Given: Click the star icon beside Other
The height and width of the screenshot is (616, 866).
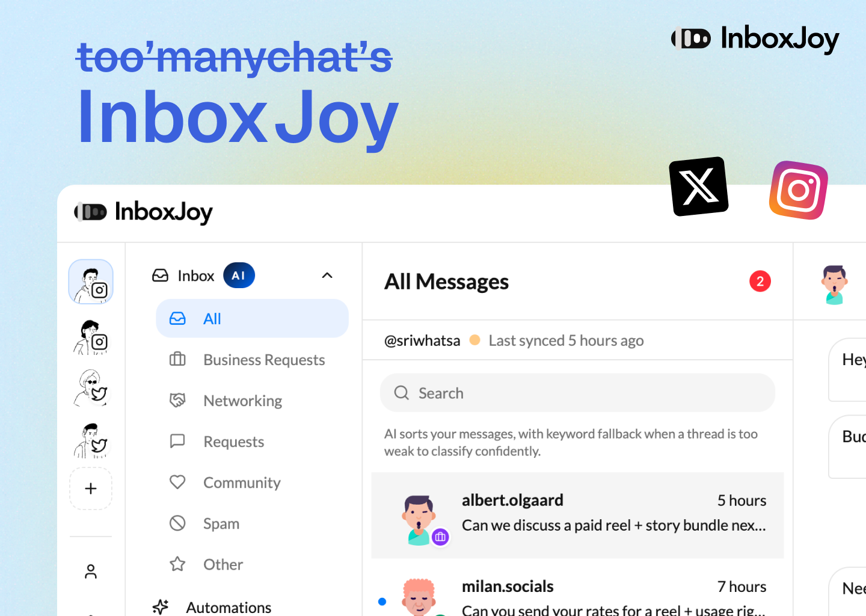Looking at the screenshot, I should [177, 564].
